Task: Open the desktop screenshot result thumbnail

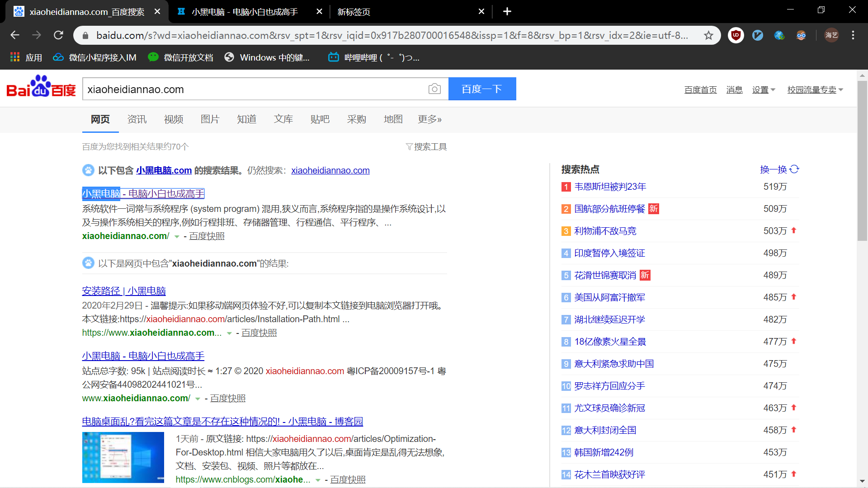Action: coord(123,457)
